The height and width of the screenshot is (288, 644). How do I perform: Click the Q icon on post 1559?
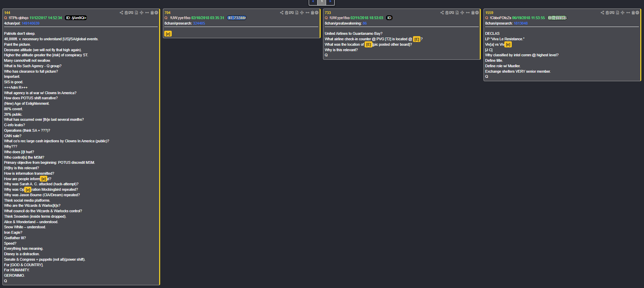(487, 18)
